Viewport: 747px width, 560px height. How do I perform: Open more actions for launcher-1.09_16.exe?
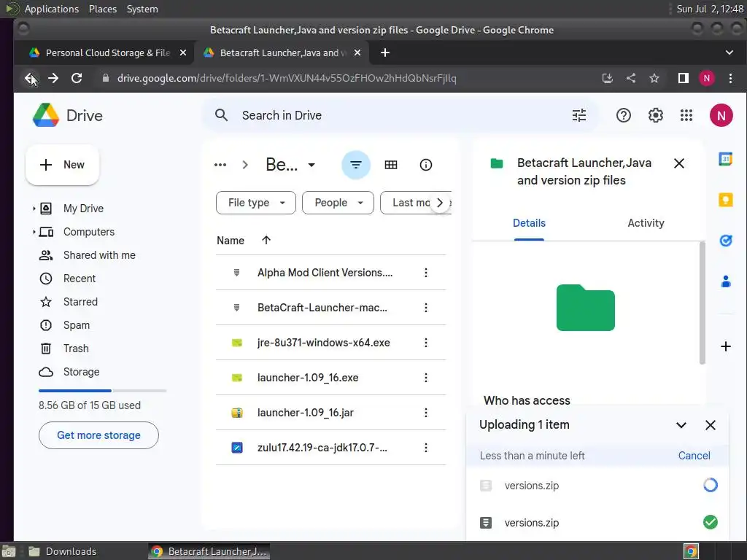pyautogui.click(x=425, y=378)
